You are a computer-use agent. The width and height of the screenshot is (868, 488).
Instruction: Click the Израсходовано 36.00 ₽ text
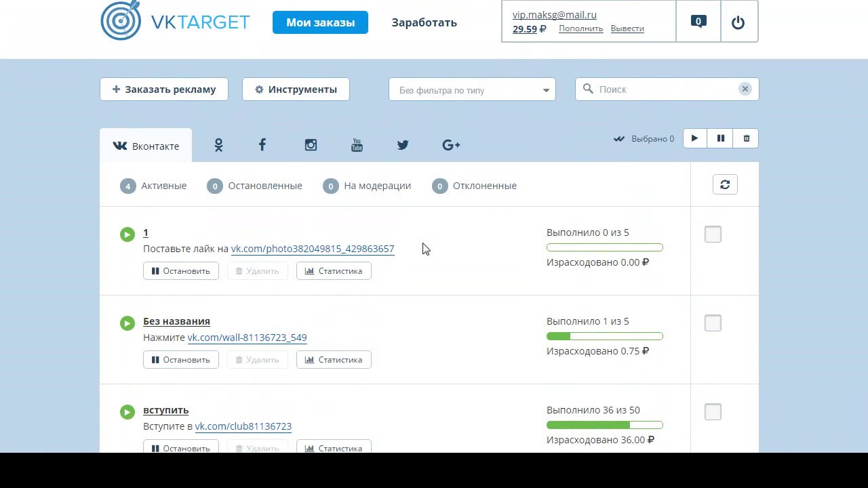600,440
